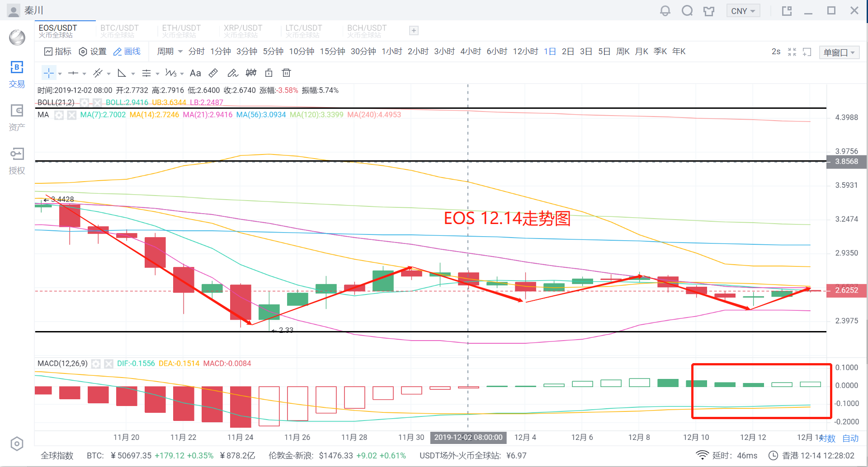The width and height of the screenshot is (868, 467).
Task: Click the 秦川 user profile name
Action: click(34, 10)
